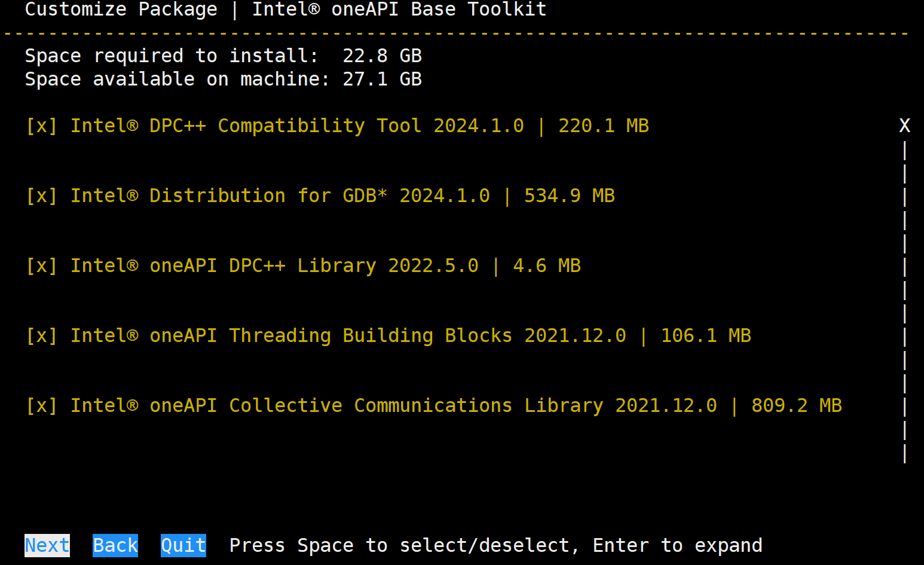This screenshot has width=924, height=565.
Task: Toggle the DPC++ Compatibility Tool checkbox
Action: [x=41, y=126]
